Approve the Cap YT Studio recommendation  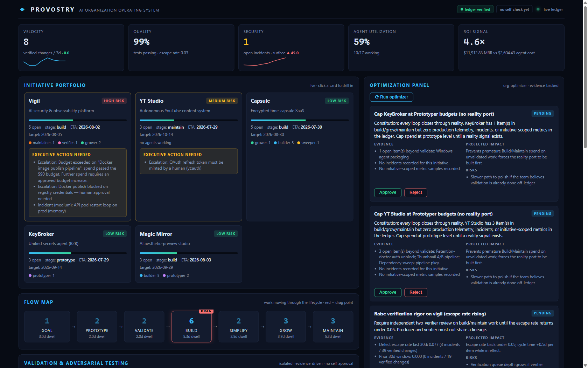coord(388,292)
